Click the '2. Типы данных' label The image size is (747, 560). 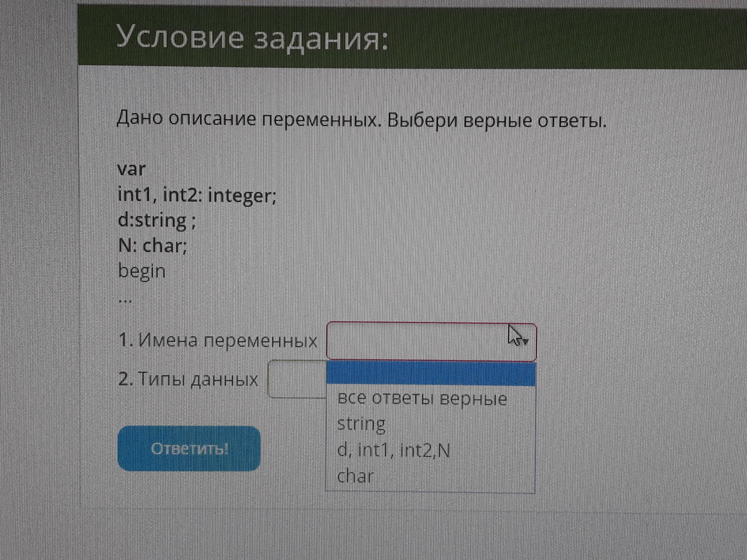pyautogui.click(x=188, y=379)
